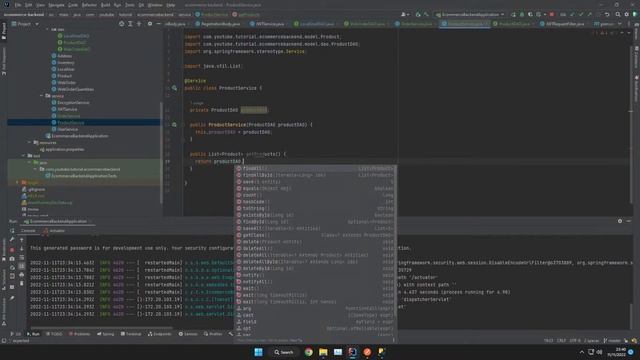Click the collapse all icon in Project panel
This screenshot has width=640, height=360.
(139, 24)
